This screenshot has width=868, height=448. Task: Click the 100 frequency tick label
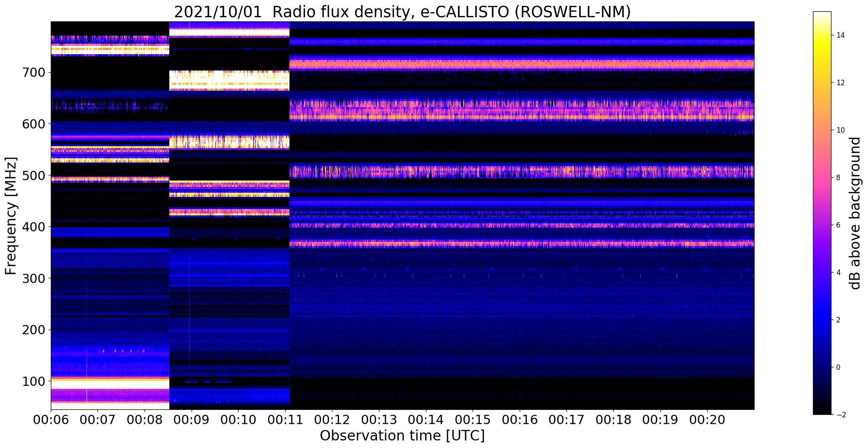tap(33, 382)
